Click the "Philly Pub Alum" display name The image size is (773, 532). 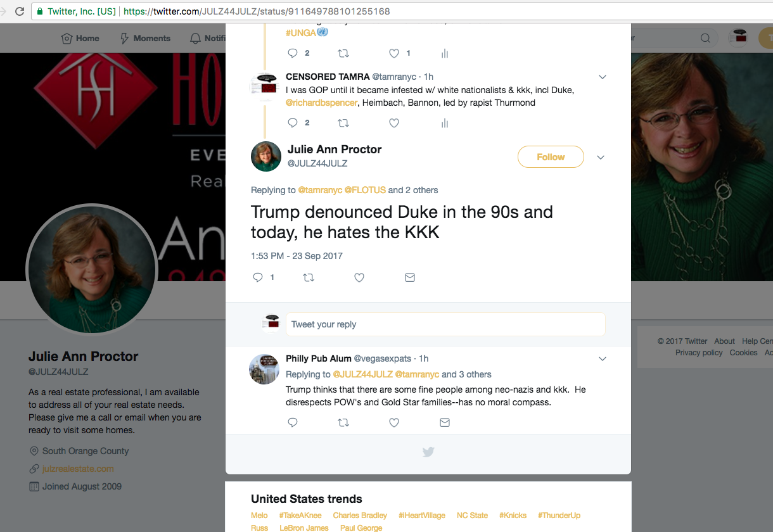point(319,358)
